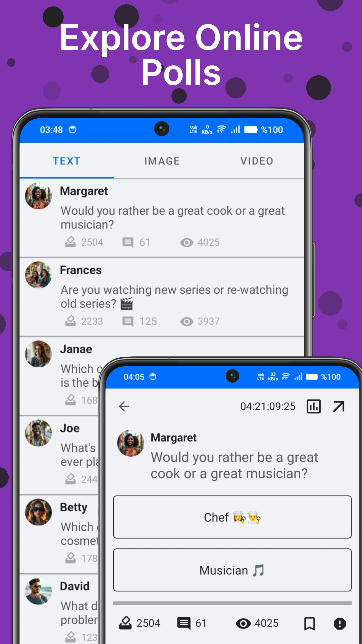
Task: Click the vote icon on Joe's poll
Action: [x=70, y=479]
